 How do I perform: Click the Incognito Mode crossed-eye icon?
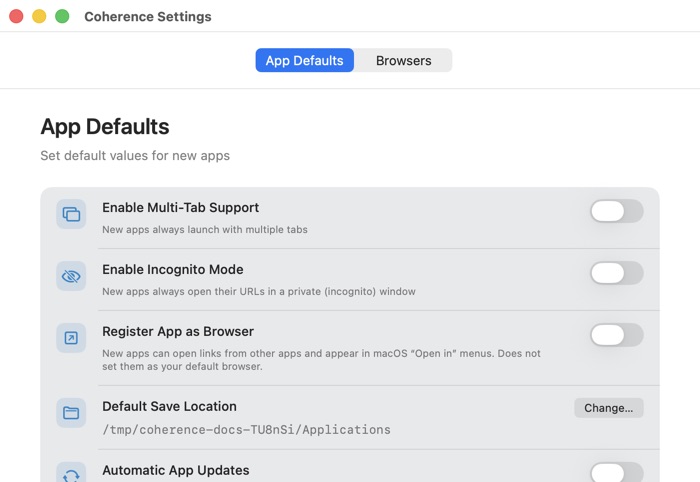pos(71,276)
